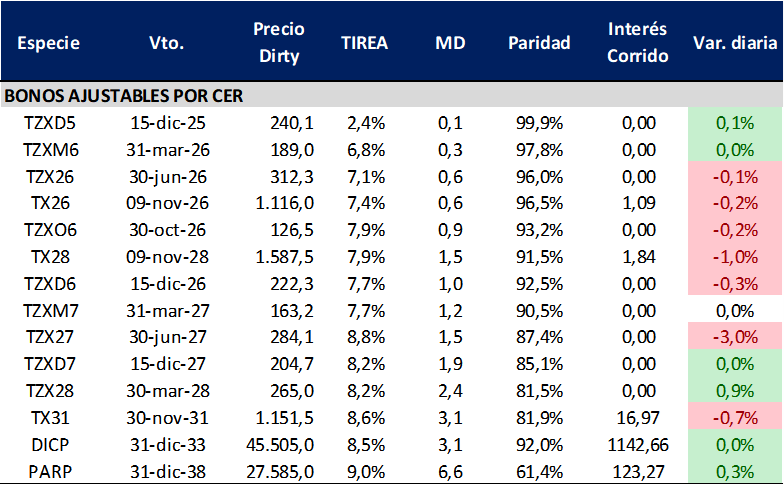The height and width of the screenshot is (485, 784).
Task: Click the Interés Corrido column header
Action: point(637,42)
